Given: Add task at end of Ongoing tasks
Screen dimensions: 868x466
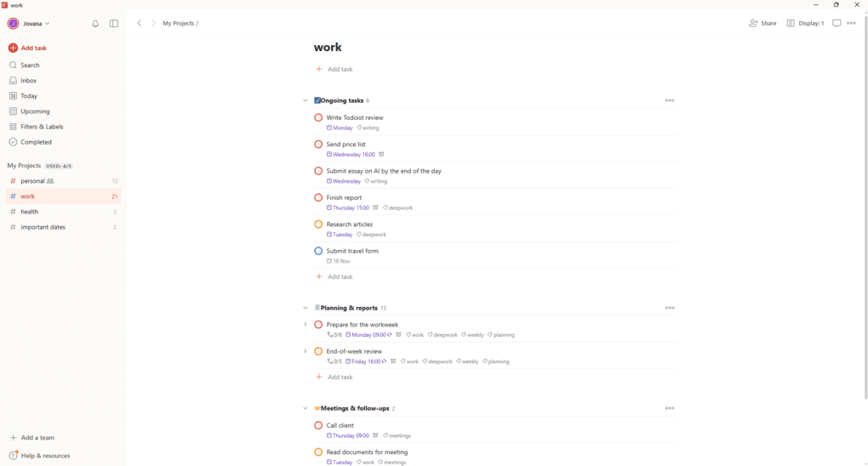Looking at the screenshot, I should click(334, 276).
